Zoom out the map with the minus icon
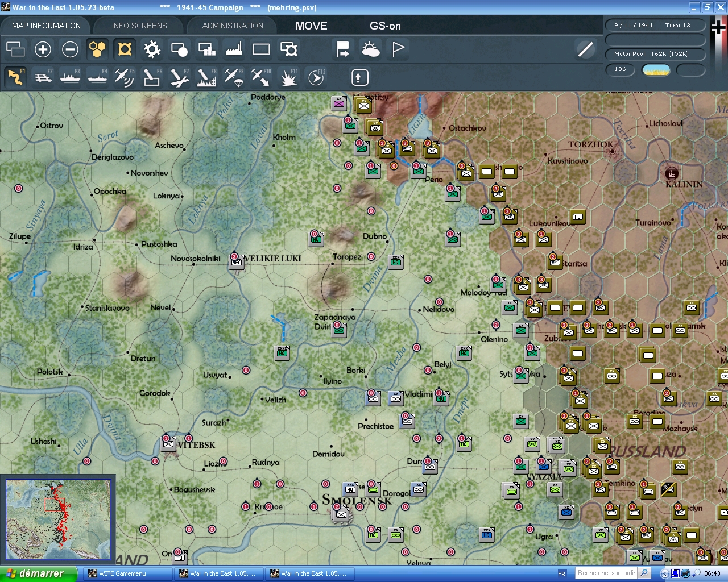Viewport: 728px width, 582px height. (x=70, y=49)
